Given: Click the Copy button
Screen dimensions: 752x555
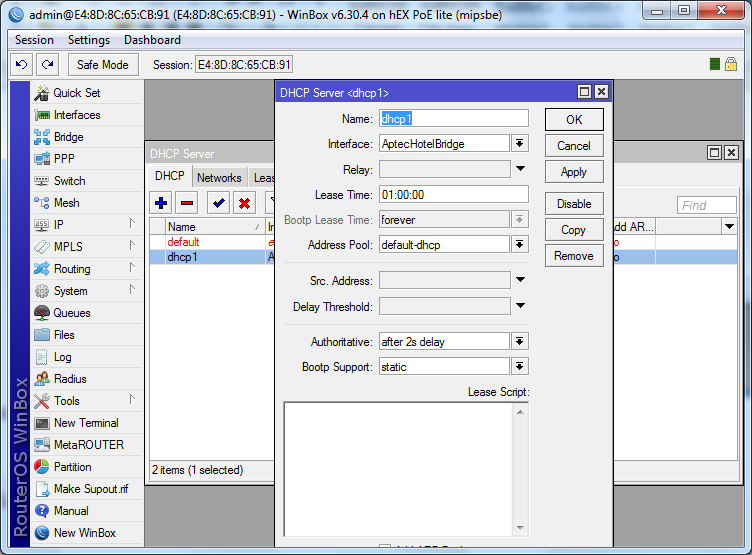Looking at the screenshot, I should (x=574, y=230).
